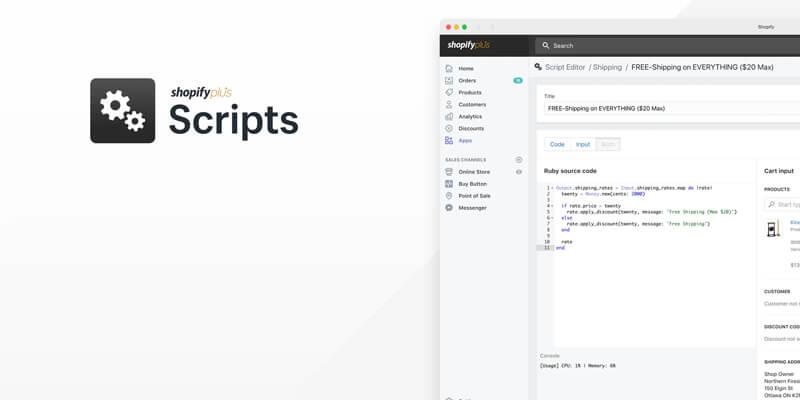Open Analytics via its bar chart icon

449,116
